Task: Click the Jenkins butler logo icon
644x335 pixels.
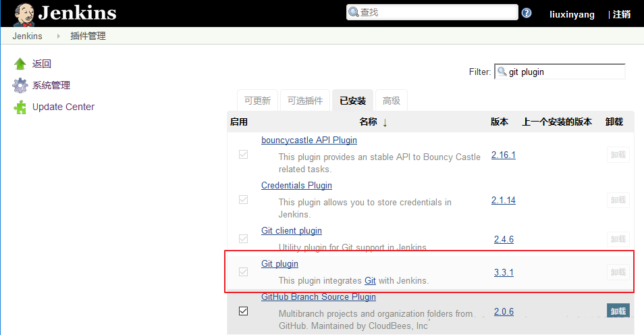Action: pyautogui.click(x=24, y=15)
